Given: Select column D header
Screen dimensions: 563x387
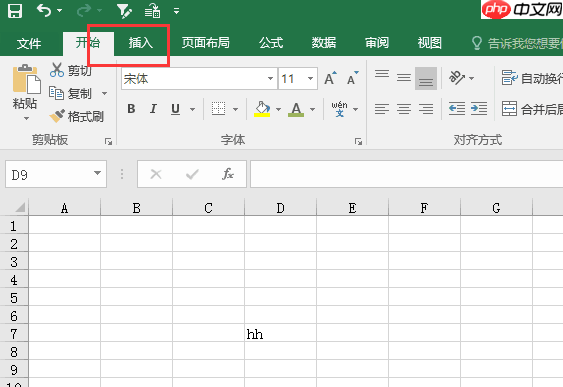Looking at the screenshot, I should click(x=280, y=208).
